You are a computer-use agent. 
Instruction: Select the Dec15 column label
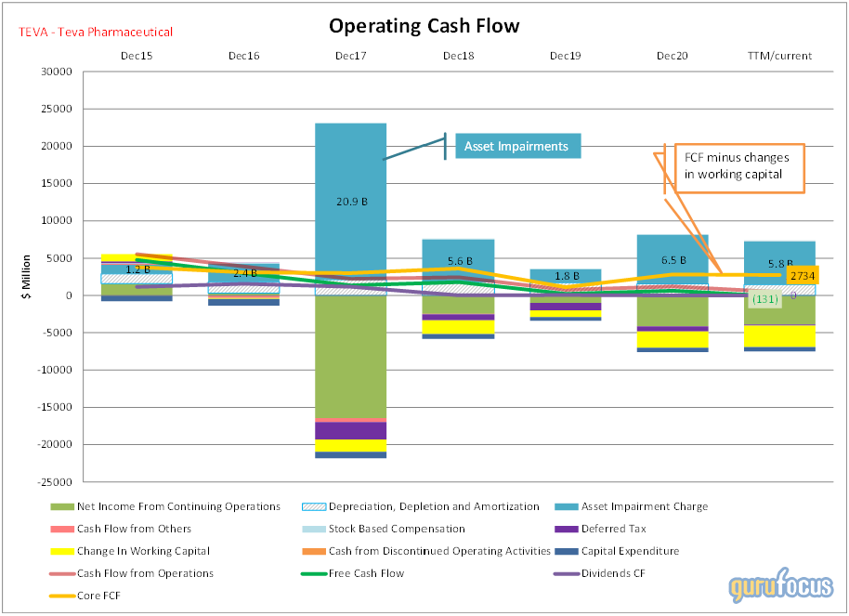pos(137,56)
